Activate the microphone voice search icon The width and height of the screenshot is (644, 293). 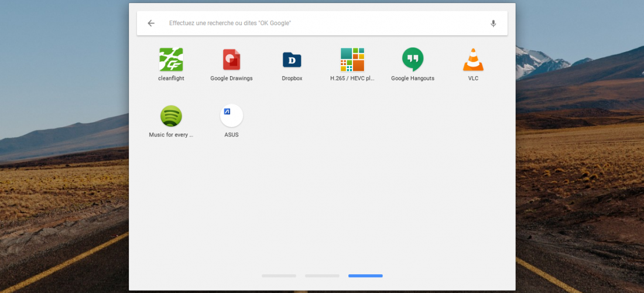pyautogui.click(x=494, y=23)
